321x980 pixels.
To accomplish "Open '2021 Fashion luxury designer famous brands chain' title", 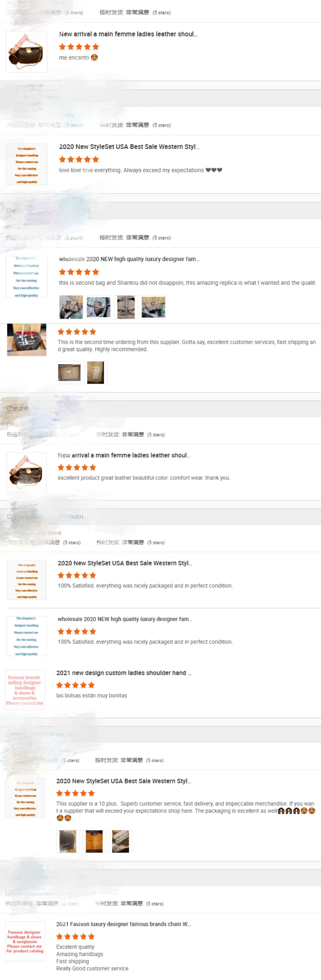I will pyautogui.click(x=124, y=924).
